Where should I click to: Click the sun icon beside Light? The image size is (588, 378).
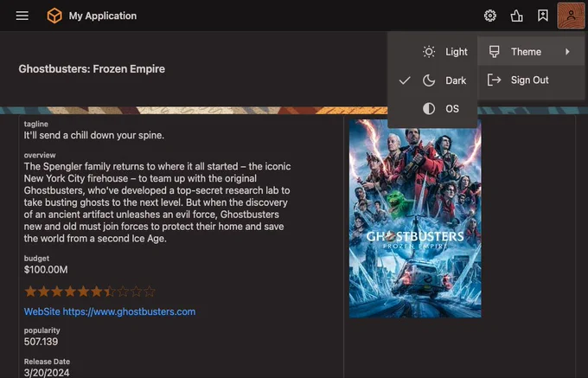429,52
